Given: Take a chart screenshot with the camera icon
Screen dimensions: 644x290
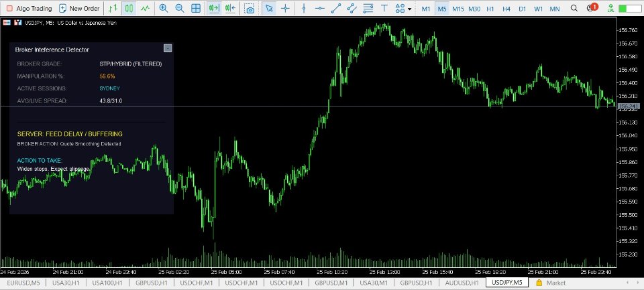Looking at the screenshot, I should coord(250,8).
